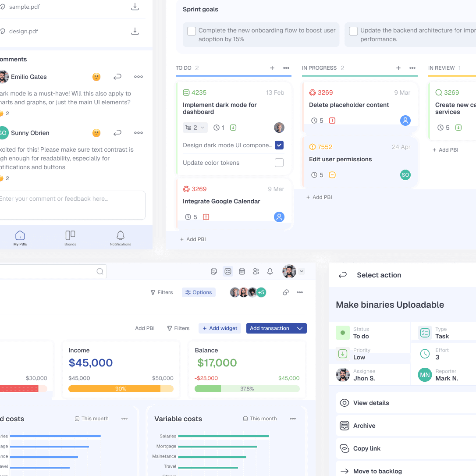The image size is (476, 476).
Task: Open the Priority Low field
Action: 369,354
